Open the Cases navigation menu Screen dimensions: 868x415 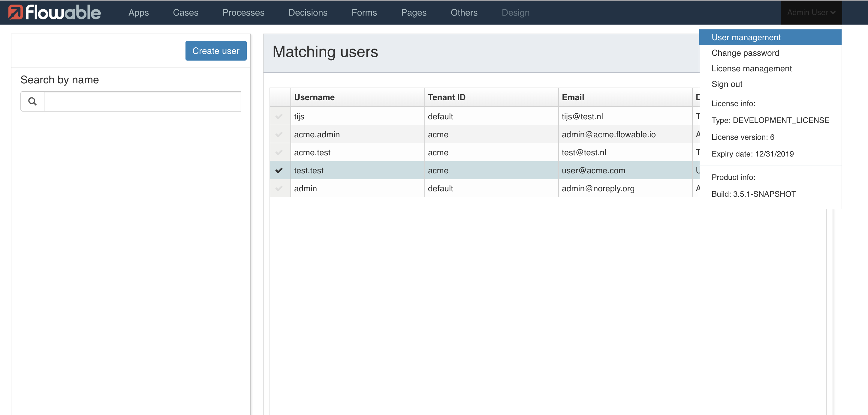(x=187, y=12)
